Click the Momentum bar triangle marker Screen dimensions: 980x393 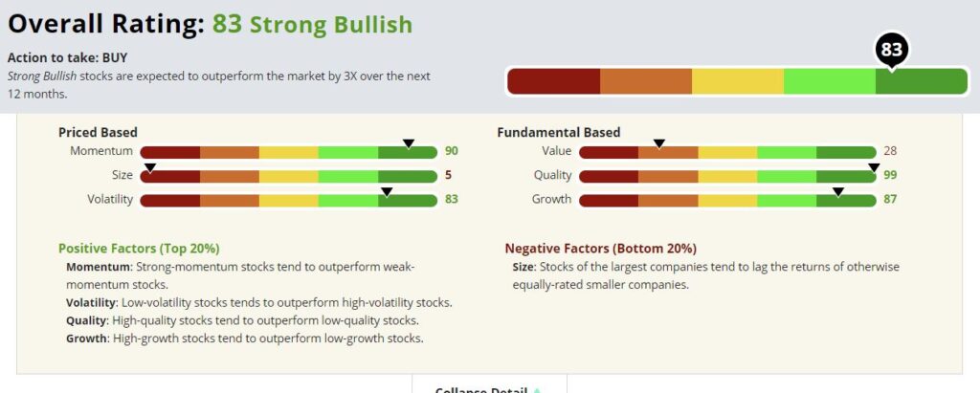[408, 144]
